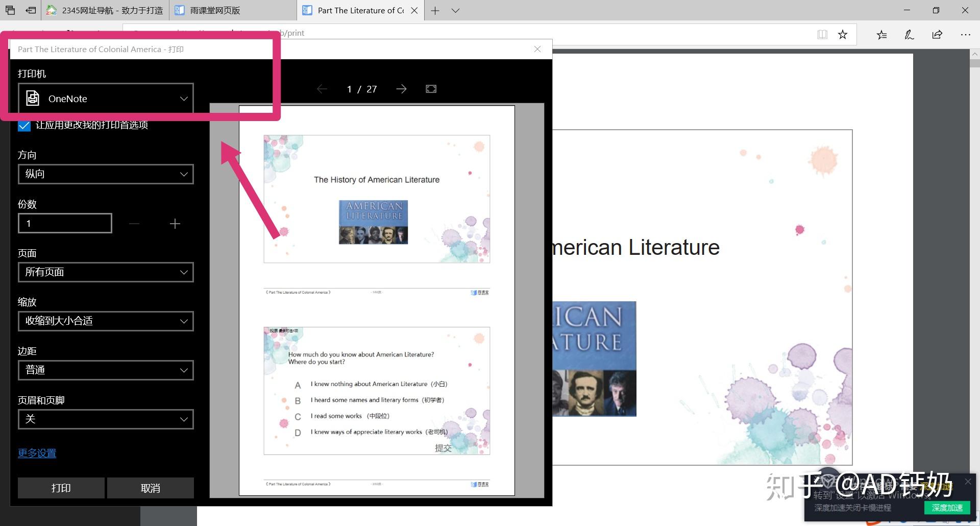
Task: Go to next preview page arrow
Action: 402,89
